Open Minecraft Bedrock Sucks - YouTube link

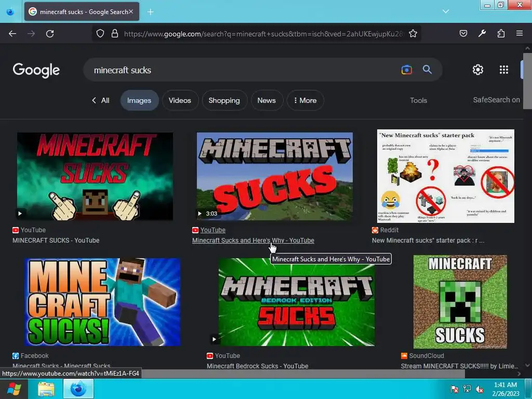258,366
